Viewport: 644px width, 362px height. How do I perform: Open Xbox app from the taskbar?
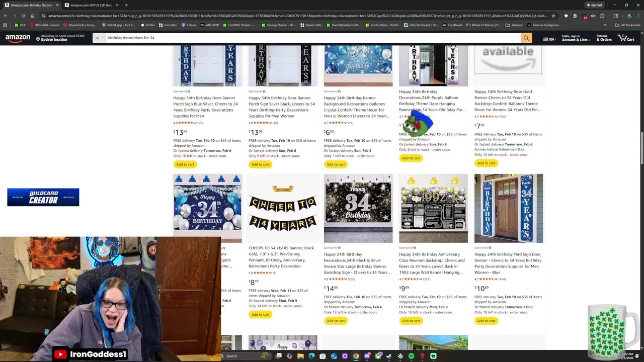coord(378,356)
